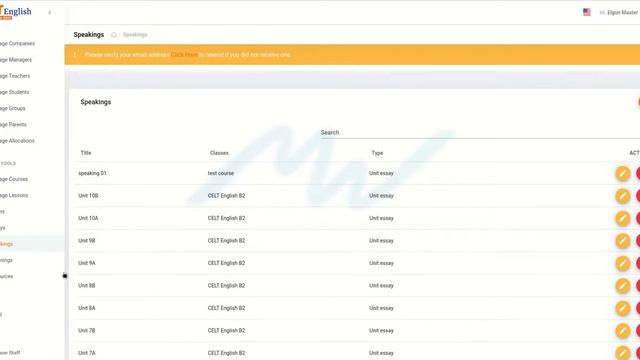This screenshot has width=640, height=360.
Task: Click the edit pencil for Unit 8B
Action: [622, 286]
